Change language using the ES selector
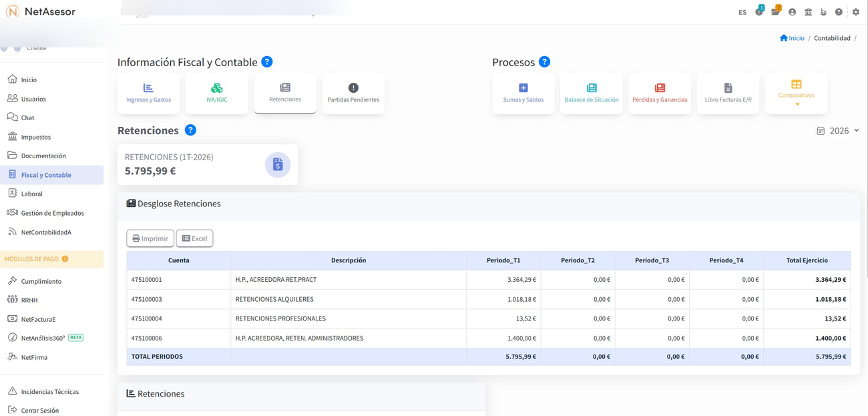The height and width of the screenshot is (416, 868). click(x=742, y=12)
